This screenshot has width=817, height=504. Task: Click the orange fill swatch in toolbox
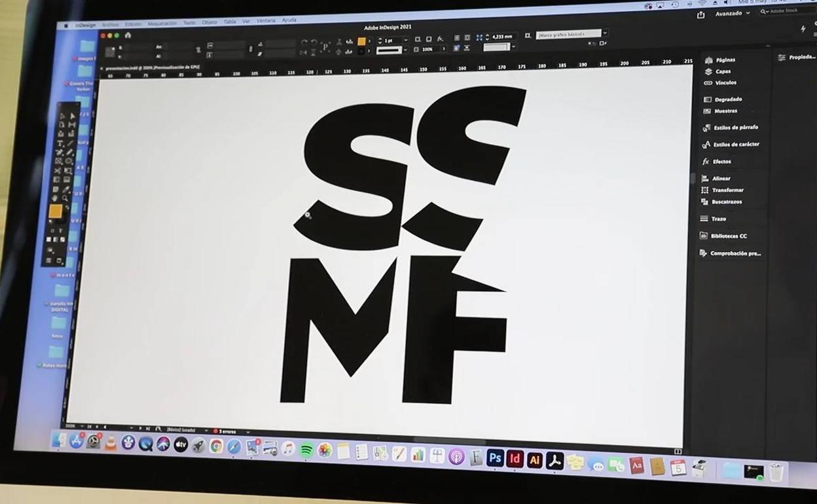click(x=55, y=211)
